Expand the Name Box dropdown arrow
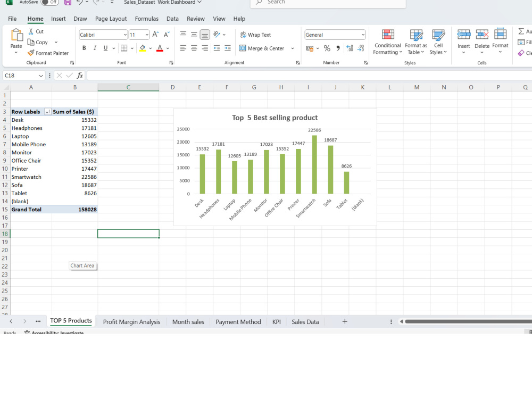The image size is (532, 399). click(x=41, y=76)
